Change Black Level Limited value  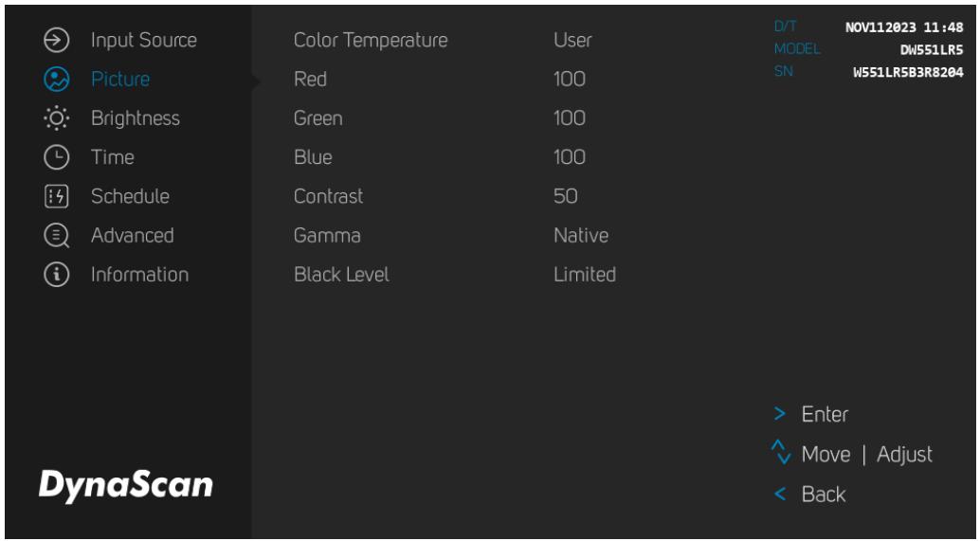(x=585, y=274)
